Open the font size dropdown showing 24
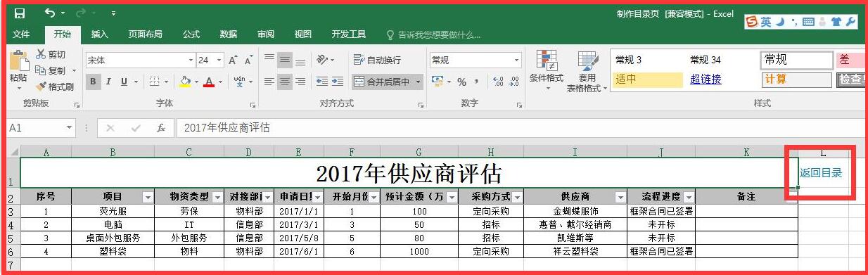 pos(219,60)
